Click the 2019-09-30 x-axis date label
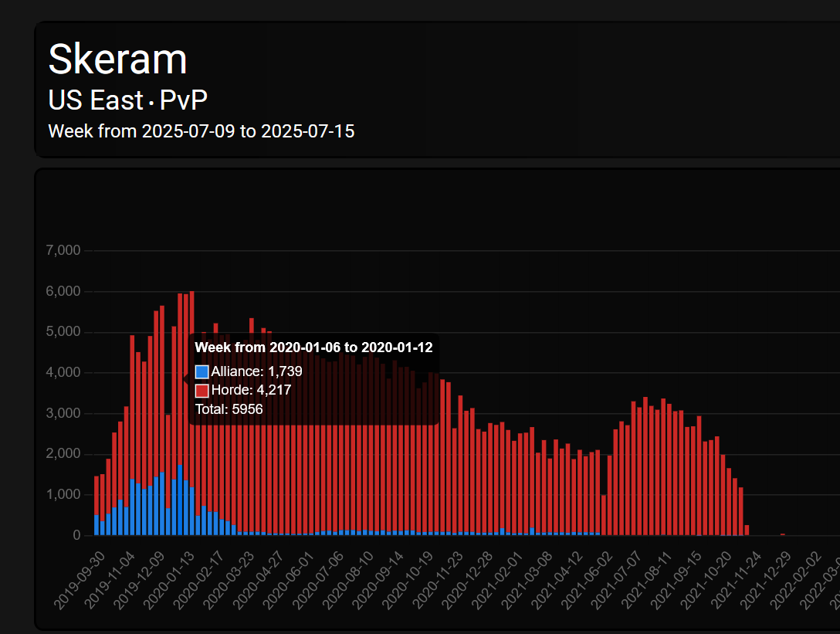840x634 pixels. point(78,581)
